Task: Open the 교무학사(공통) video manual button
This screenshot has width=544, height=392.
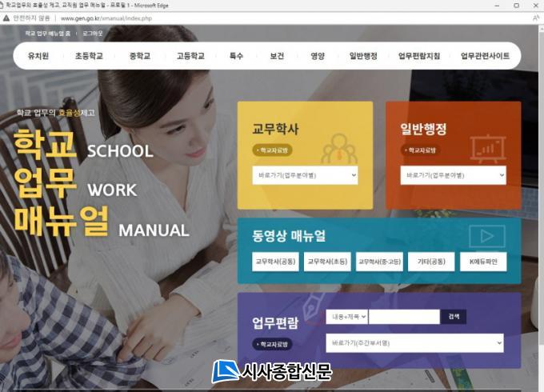Action: 275,262
